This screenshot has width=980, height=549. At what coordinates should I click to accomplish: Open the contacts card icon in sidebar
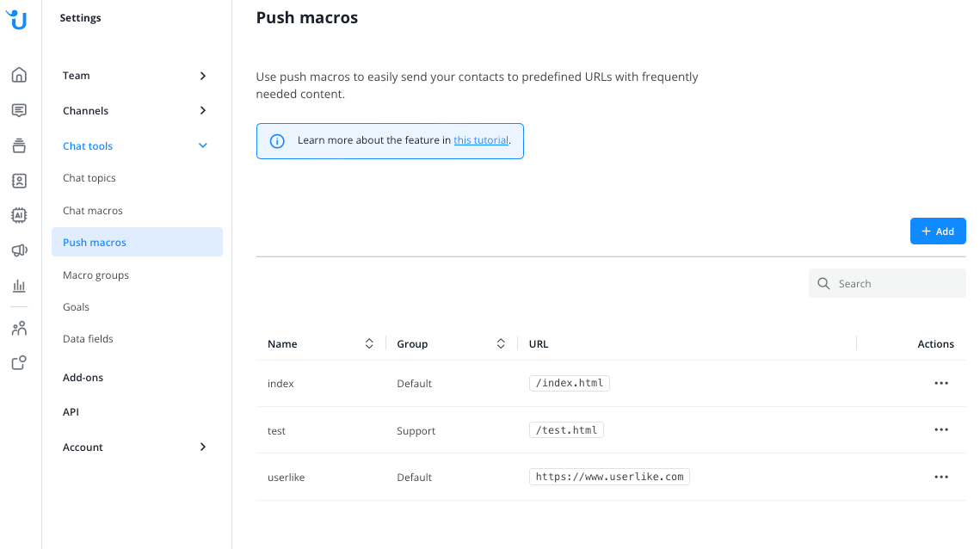click(x=20, y=181)
